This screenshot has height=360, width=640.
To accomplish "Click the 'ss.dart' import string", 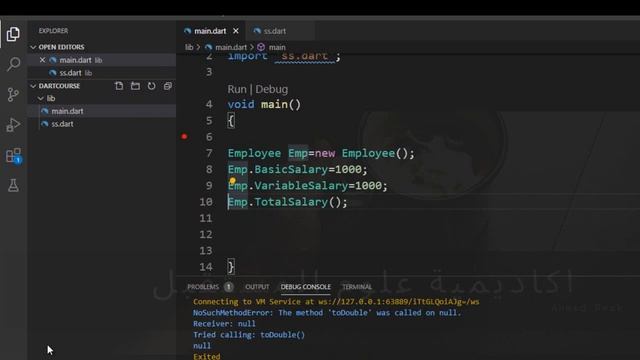I will tap(305, 56).
